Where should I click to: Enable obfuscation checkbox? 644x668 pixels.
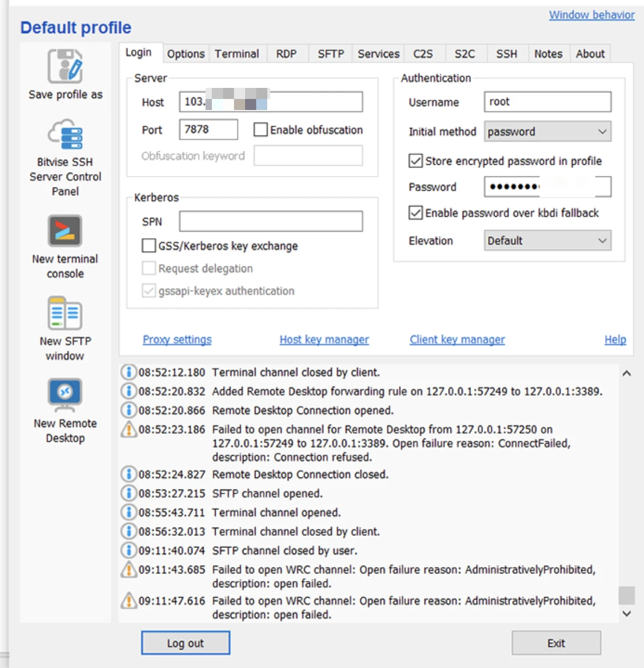coord(261,129)
